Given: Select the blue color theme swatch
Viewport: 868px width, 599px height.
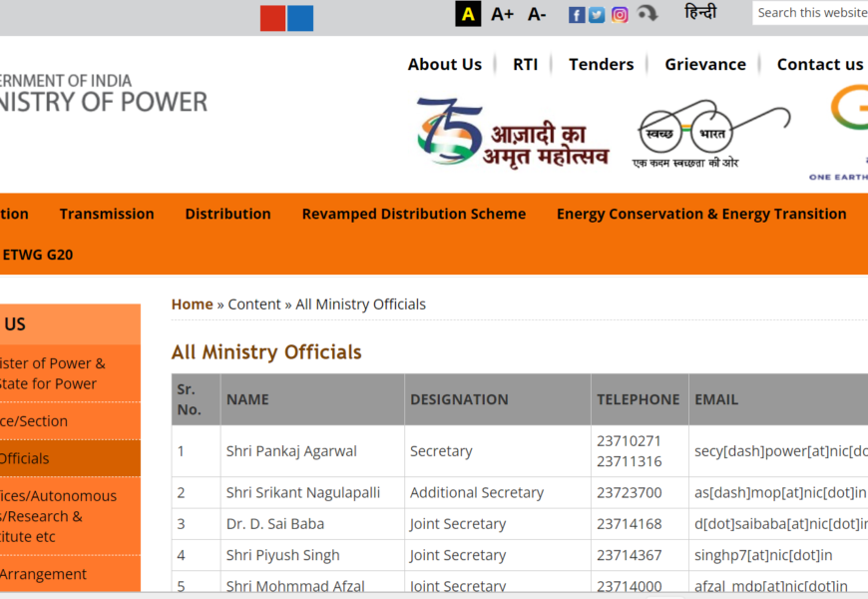Looking at the screenshot, I should pyautogui.click(x=300, y=18).
